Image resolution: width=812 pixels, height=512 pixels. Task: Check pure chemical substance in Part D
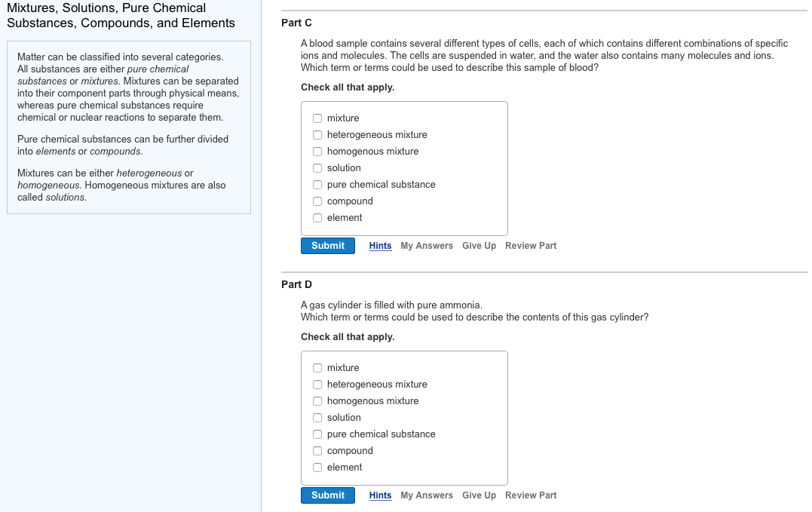(x=317, y=434)
